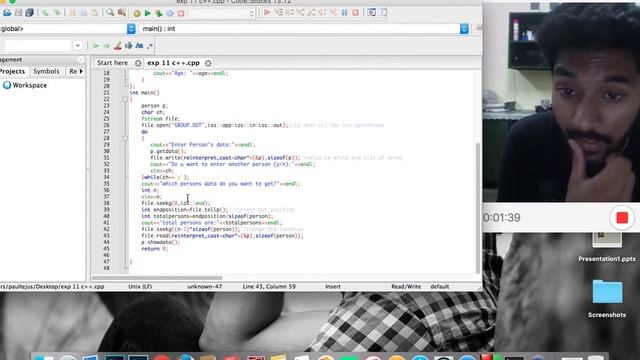
Task: Click the Step into debug icon
Action: pyautogui.click(x=300, y=13)
